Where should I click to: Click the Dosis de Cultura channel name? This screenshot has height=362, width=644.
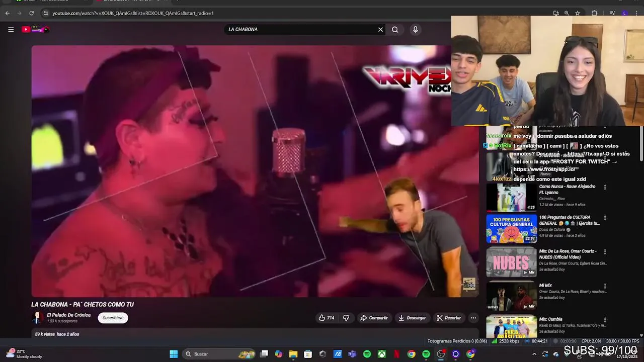[x=552, y=230]
